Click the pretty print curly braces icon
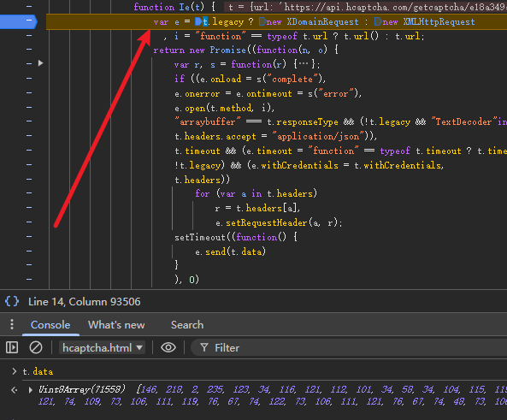 point(12,301)
